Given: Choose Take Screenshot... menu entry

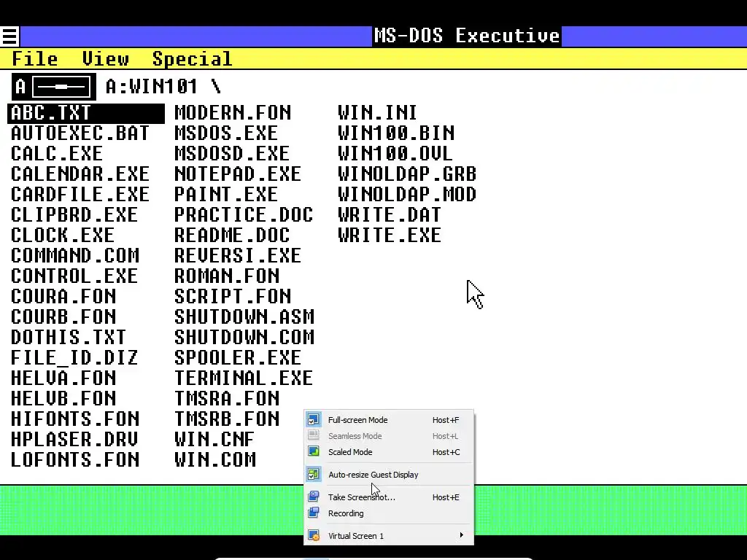Looking at the screenshot, I should click(389, 497).
